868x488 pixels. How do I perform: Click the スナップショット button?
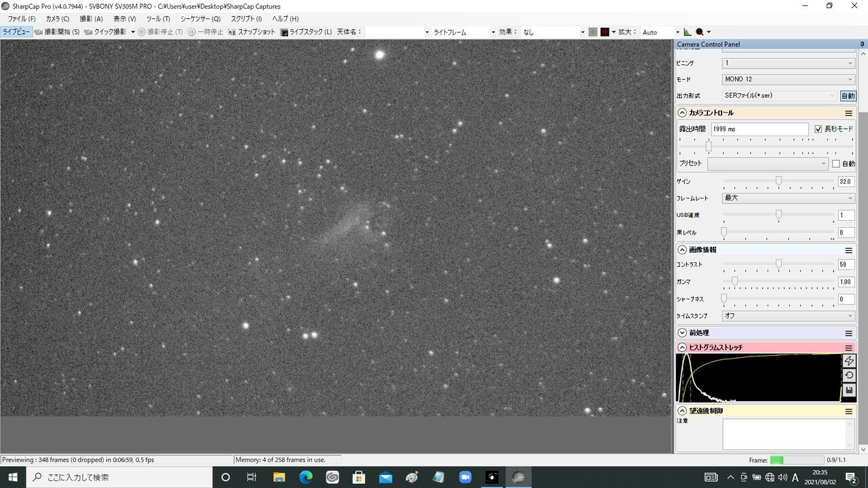(x=252, y=32)
